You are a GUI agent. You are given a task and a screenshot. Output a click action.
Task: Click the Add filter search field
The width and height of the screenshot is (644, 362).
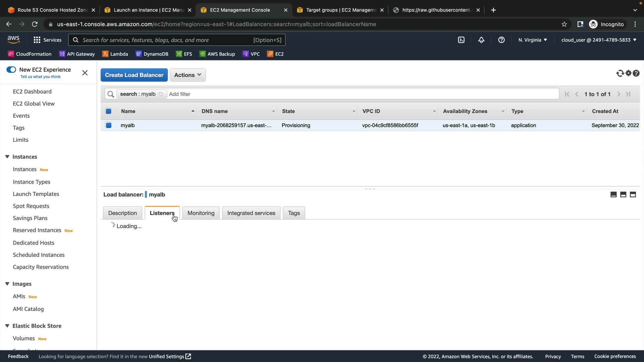362,94
